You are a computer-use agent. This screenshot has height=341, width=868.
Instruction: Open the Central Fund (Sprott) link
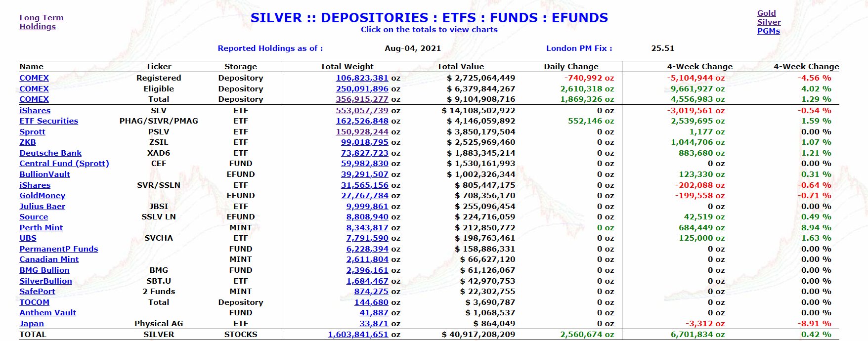(x=64, y=164)
